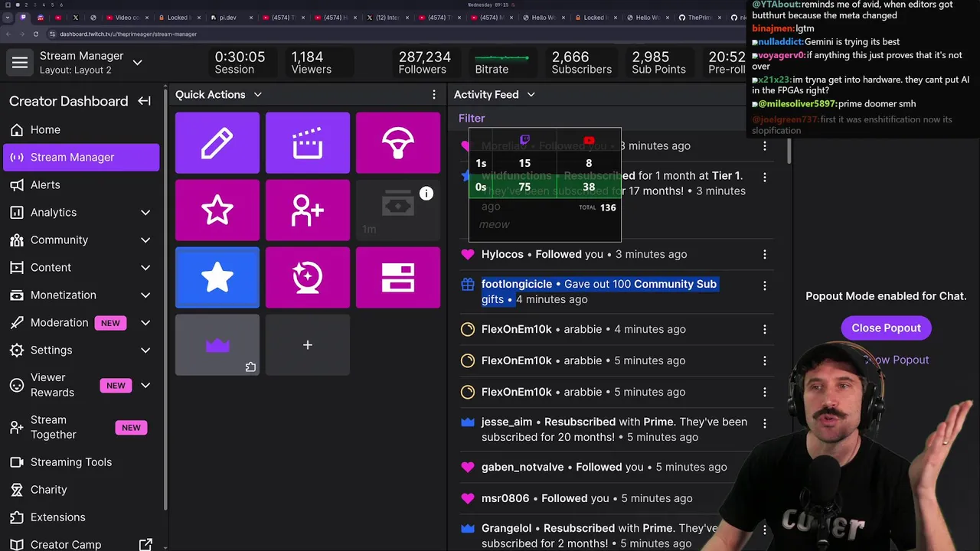Open the Stream Manager layout dropdown
980x551 pixels.
[137, 62]
